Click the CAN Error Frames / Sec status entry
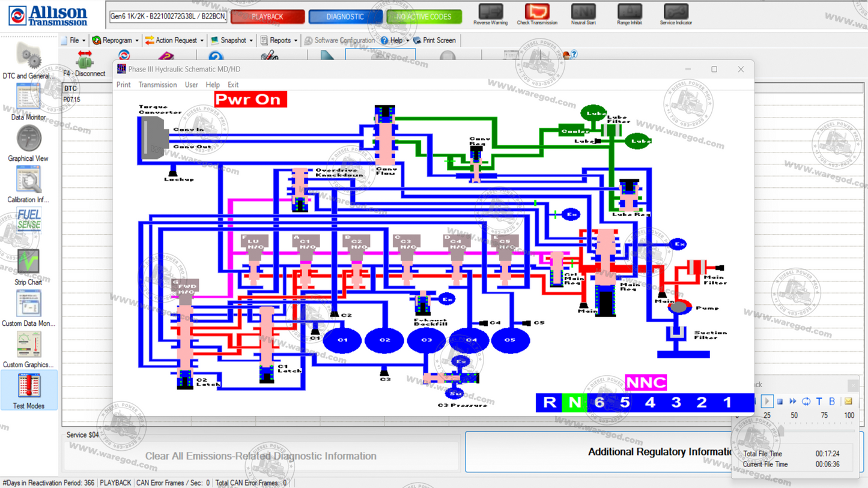Screen dimensions: 868x488 pyautogui.click(x=173, y=483)
